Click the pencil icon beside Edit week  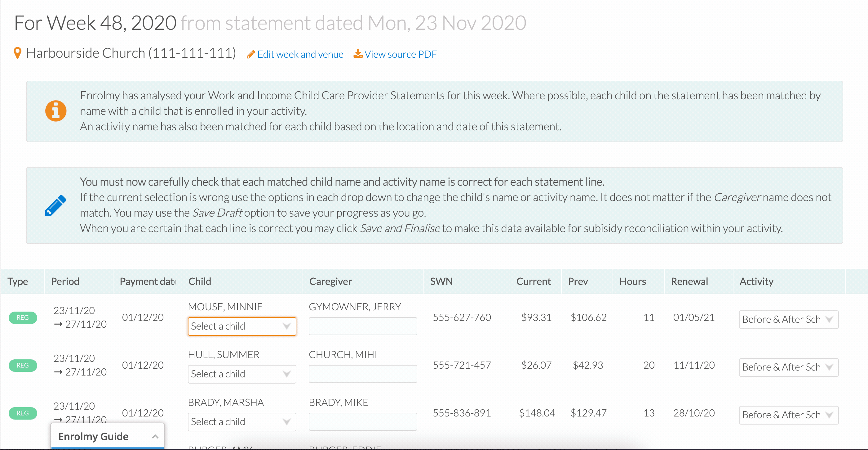[251, 54]
